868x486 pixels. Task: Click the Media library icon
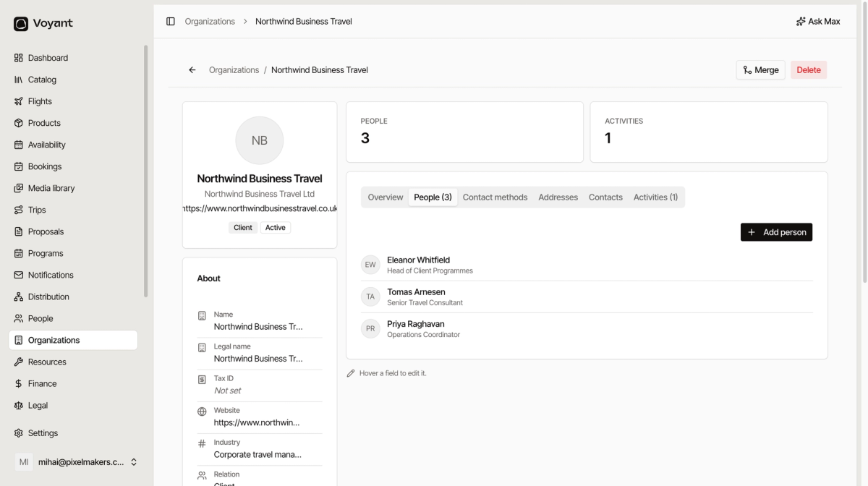[x=19, y=188]
